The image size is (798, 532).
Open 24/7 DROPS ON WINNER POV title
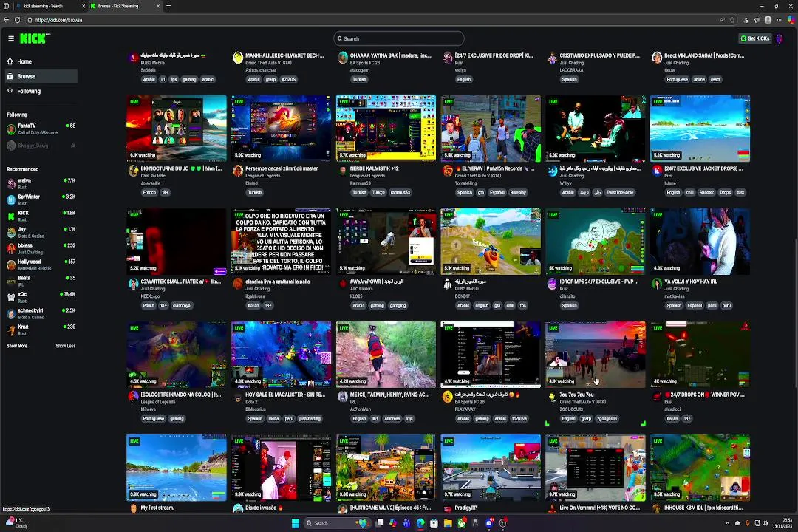click(x=704, y=395)
